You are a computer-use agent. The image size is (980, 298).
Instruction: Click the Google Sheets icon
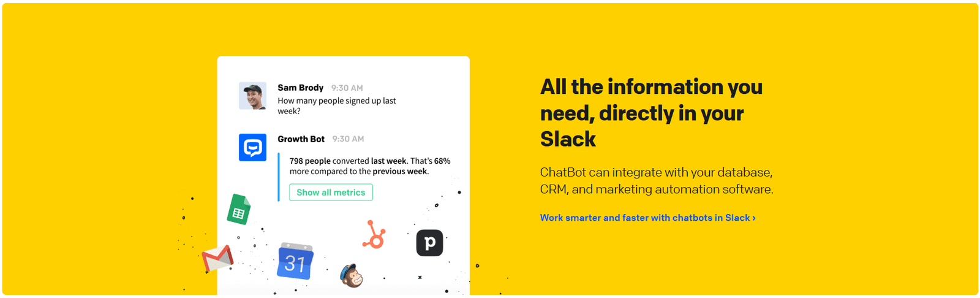coord(239,210)
